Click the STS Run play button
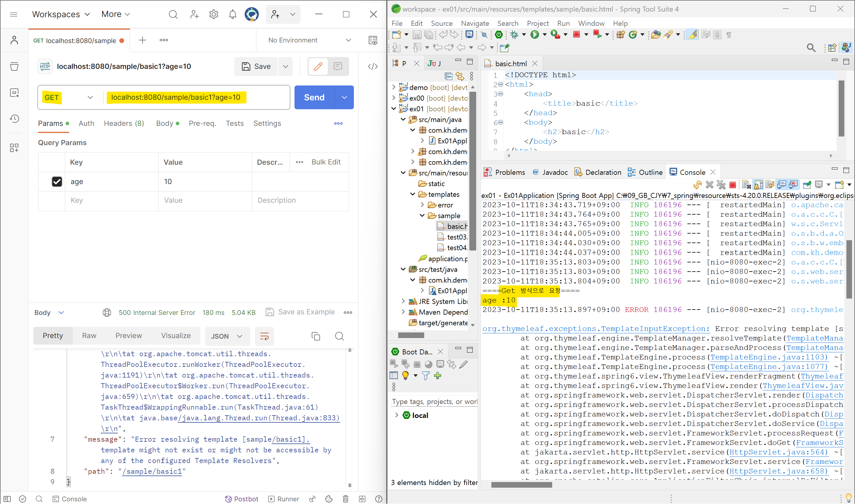The width and height of the screenshot is (855, 504). coord(535,35)
